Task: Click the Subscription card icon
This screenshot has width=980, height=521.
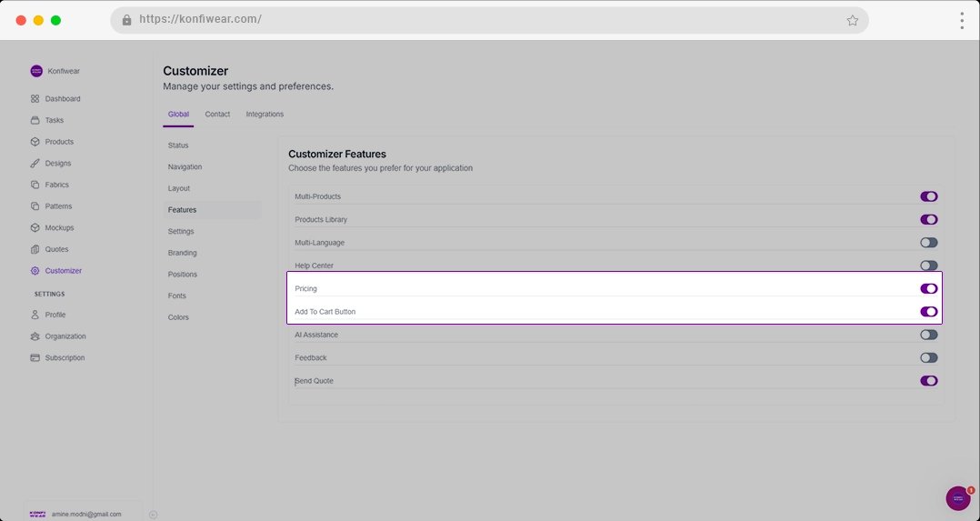Action: [35, 357]
